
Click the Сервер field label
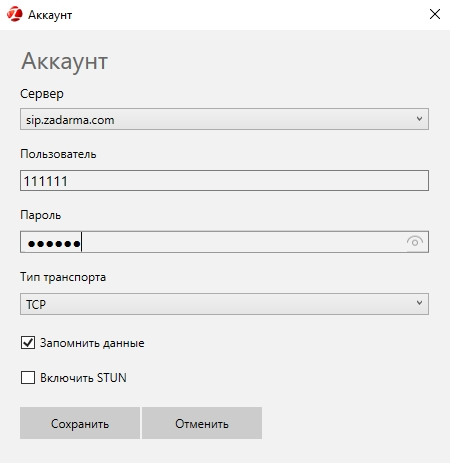[x=42, y=94]
